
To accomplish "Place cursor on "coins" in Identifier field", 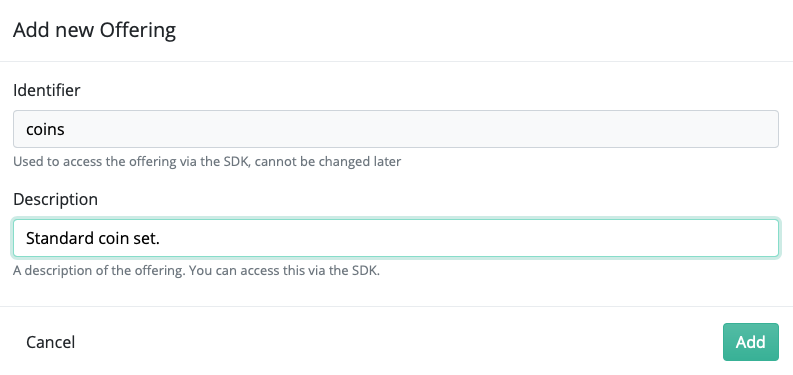I will pos(45,129).
